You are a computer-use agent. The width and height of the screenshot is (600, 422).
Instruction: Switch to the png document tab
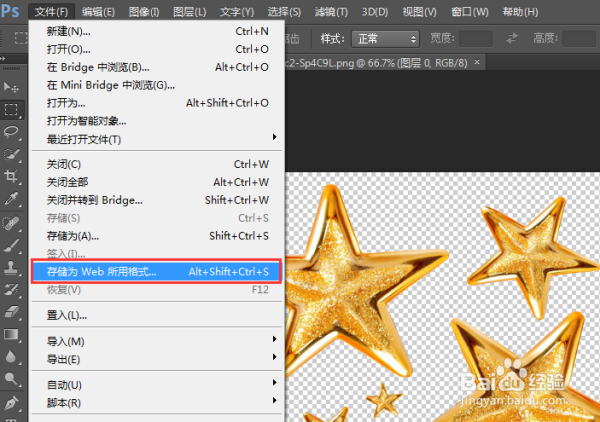(x=377, y=63)
